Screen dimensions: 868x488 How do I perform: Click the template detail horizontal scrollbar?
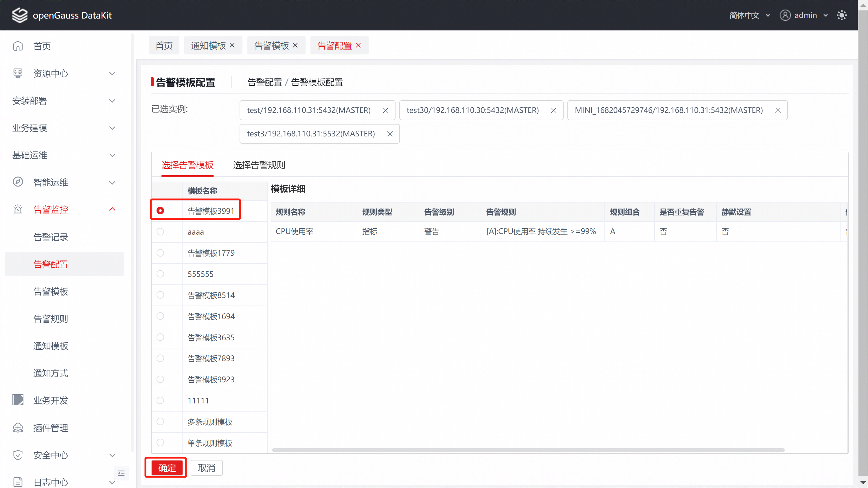pos(528,450)
